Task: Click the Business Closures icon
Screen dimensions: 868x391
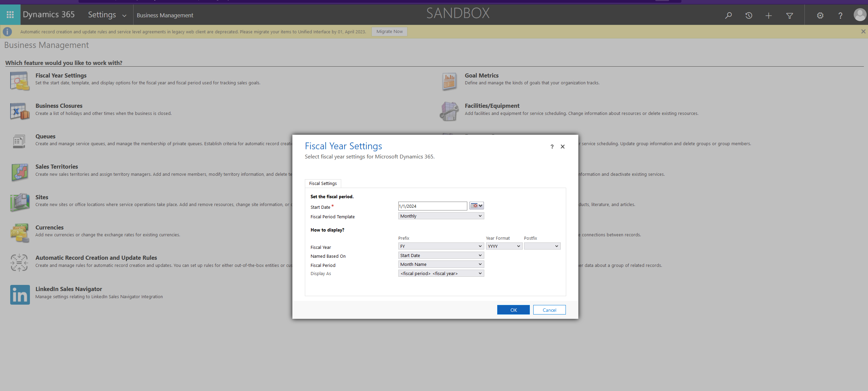Action: point(20,111)
